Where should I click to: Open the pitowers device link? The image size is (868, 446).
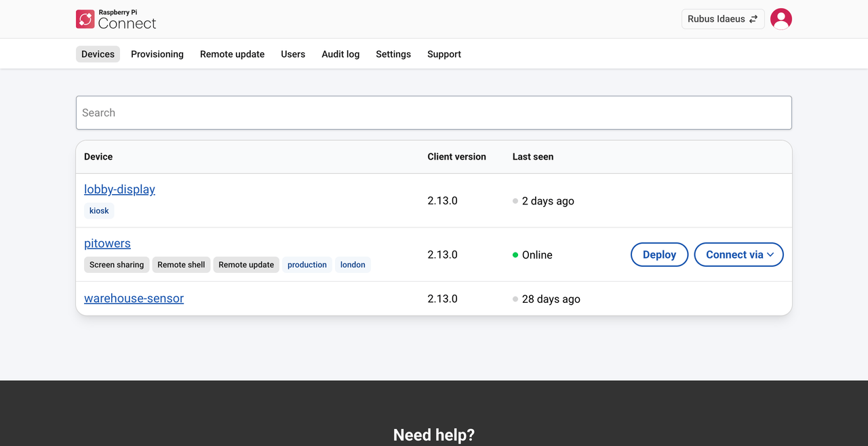107,243
